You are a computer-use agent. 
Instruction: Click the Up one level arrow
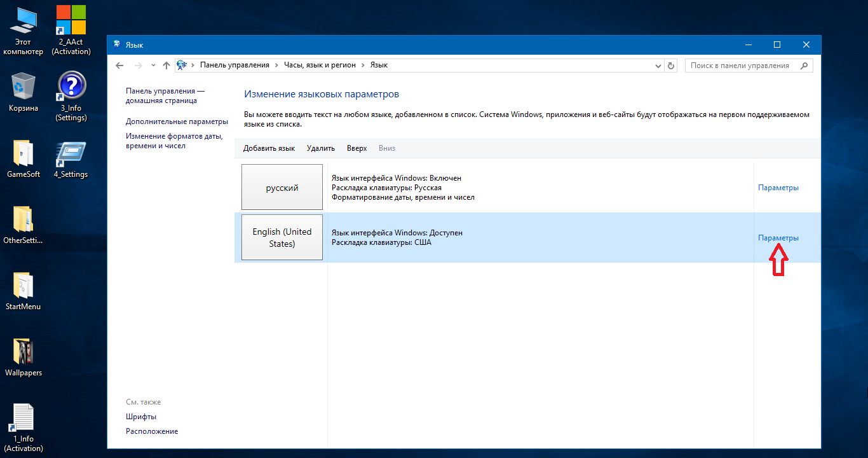click(x=166, y=66)
